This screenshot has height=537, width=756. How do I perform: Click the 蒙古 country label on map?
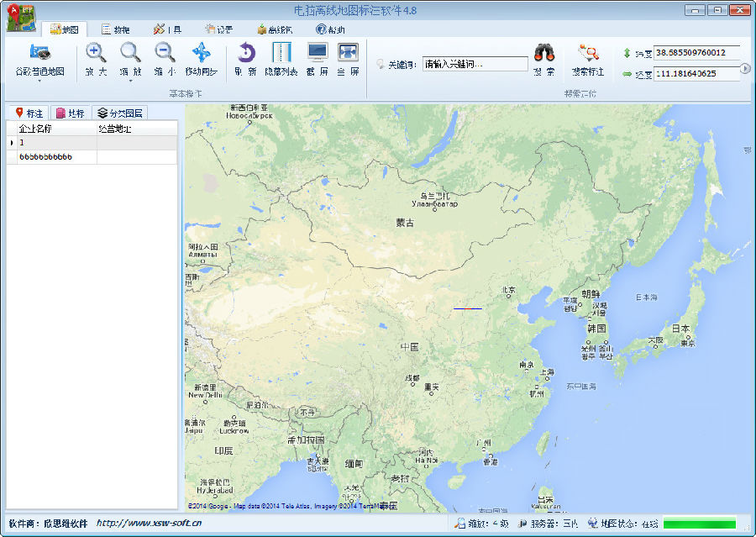click(x=405, y=223)
